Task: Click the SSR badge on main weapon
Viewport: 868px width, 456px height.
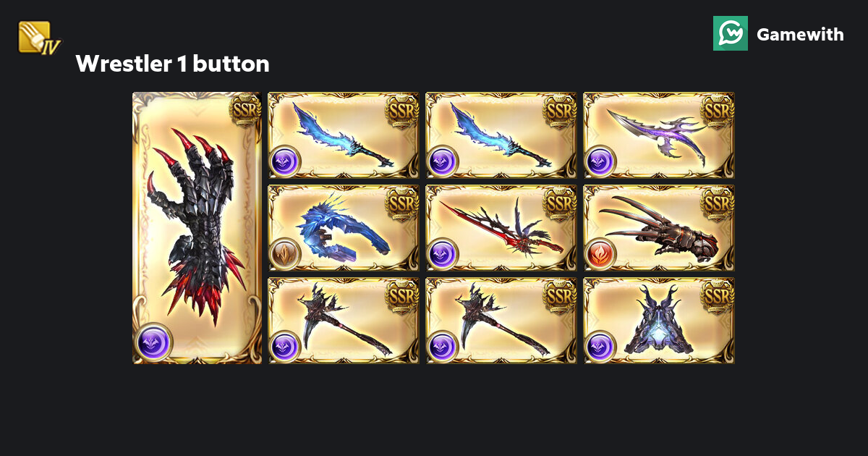Action: click(x=245, y=111)
